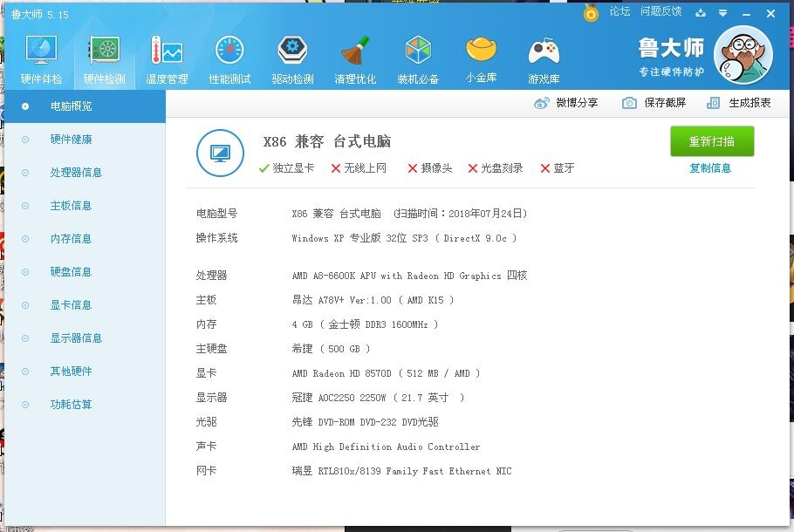
Task: Click 保存截屏 save screenshot text
Action: pyautogui.click(x=665, y=103)
